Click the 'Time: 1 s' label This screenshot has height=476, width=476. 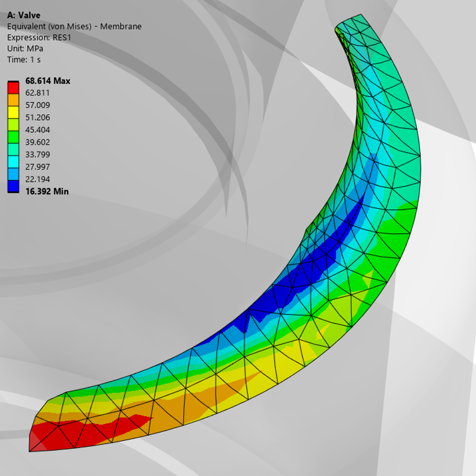[24, 60]
